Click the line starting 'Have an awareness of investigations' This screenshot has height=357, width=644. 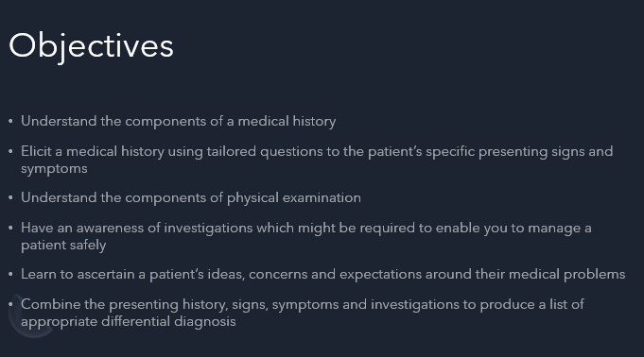306,228
